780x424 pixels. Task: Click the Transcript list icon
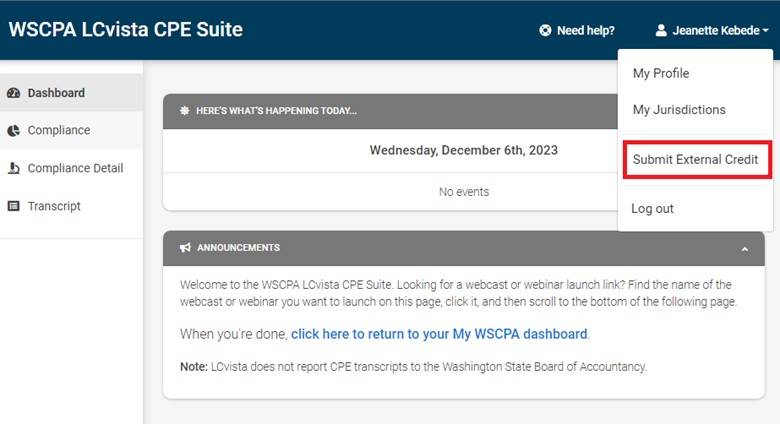coord(13,206)
